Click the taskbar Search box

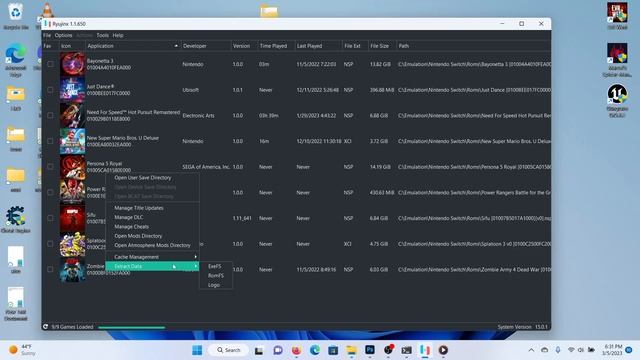coord(229,350)
